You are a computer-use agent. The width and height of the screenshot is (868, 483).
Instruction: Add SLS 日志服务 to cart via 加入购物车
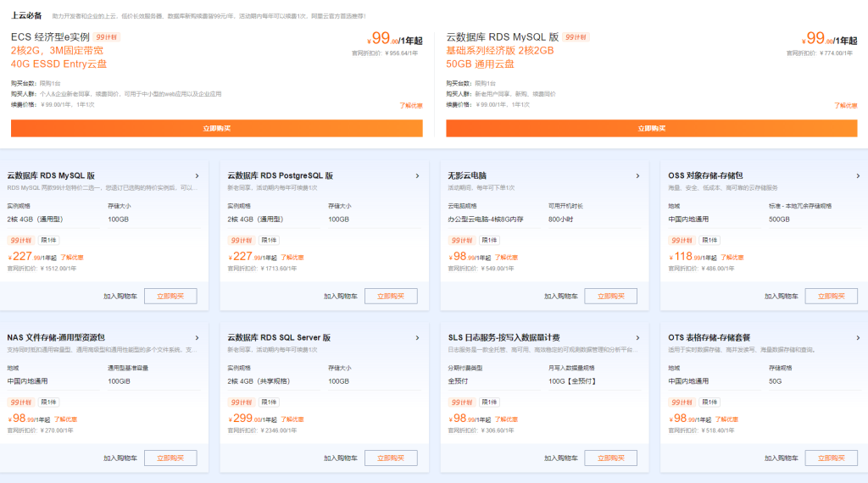point(561,458)
